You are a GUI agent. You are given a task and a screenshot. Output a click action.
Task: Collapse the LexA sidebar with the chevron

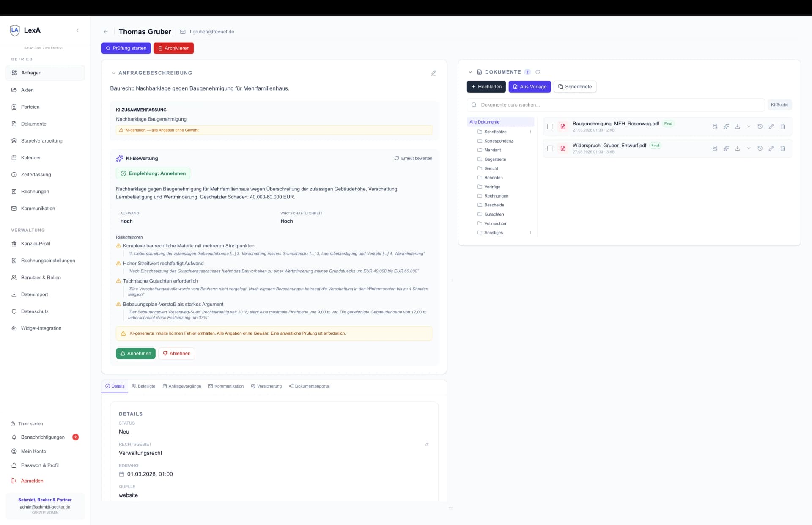[x=77, y=30]
